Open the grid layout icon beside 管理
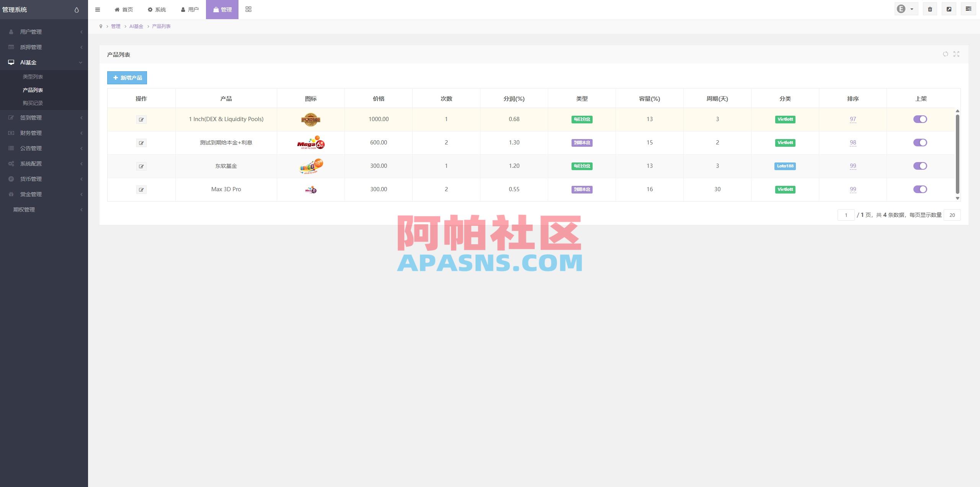980x487 pixels. pyautogui.click(x=248, y=9)
